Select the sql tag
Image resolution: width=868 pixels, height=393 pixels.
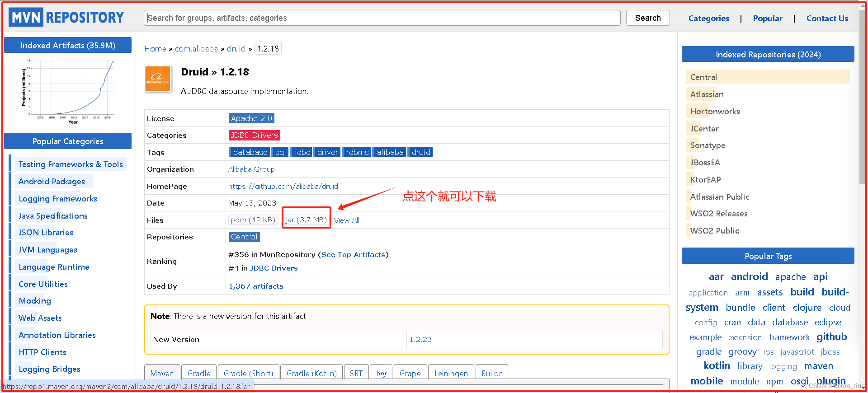pyautogui.click(x=280, y=152)
